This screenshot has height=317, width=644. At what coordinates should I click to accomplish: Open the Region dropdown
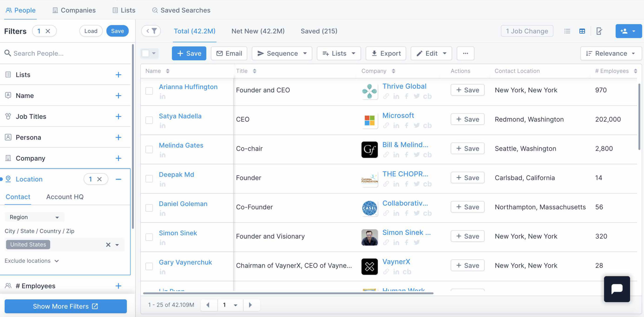point(34,217)
